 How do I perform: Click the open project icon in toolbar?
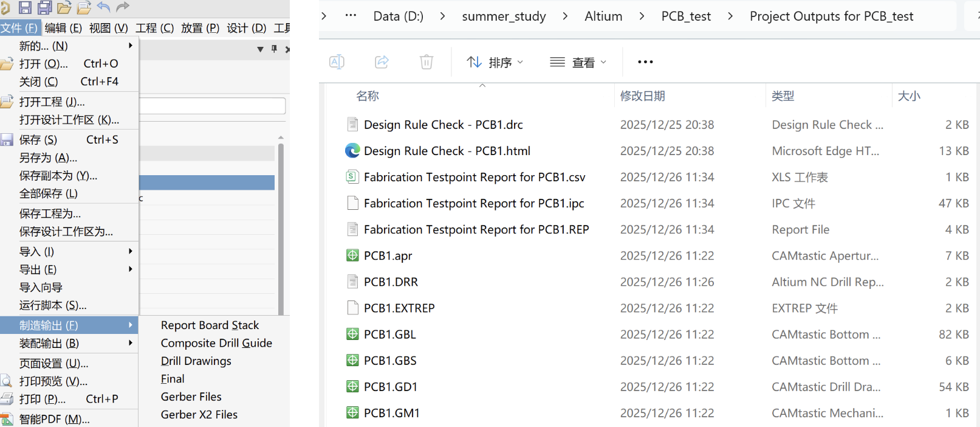(x=84, y=8)
